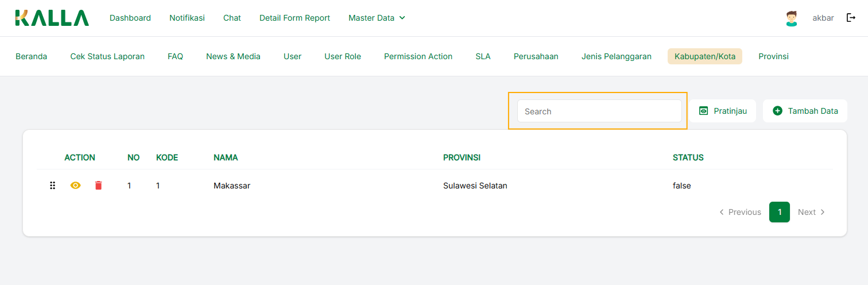
Task: Click the KALLA logo
Action: [52, 18]
